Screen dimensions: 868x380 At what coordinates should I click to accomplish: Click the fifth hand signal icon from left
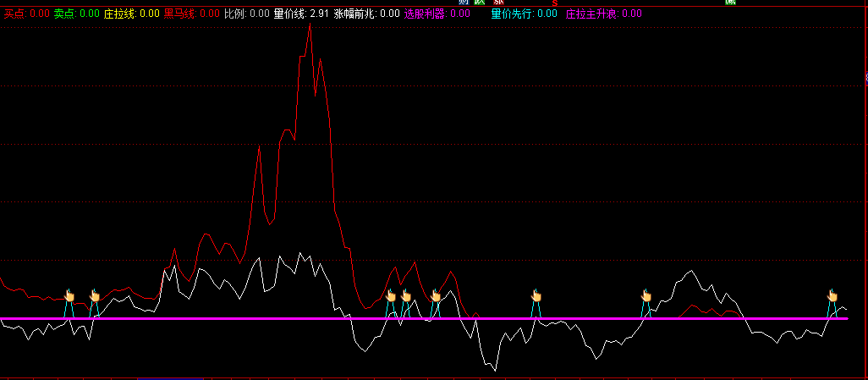click(x=436, y=295)
